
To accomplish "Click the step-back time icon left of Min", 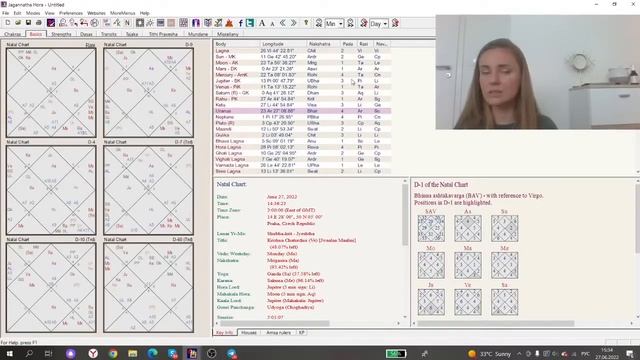I will coord(319,23).
